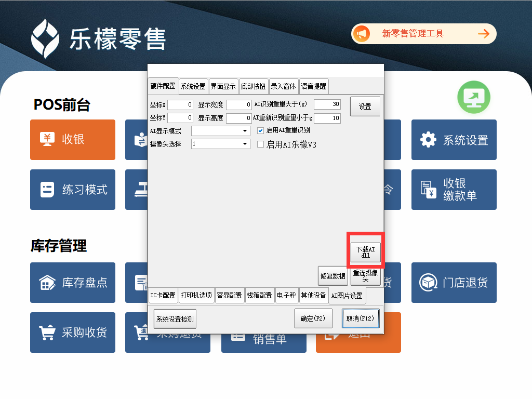Click the 重连摄像头 button
The width and height of the screenshot is (532, 399).
[365, 276]
